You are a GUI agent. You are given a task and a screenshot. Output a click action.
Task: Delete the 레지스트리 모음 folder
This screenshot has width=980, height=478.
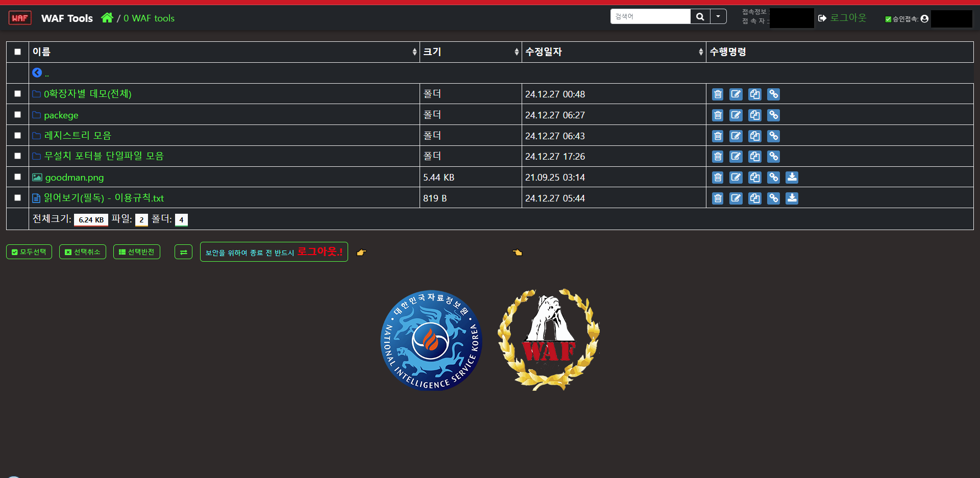click(718, 136)
